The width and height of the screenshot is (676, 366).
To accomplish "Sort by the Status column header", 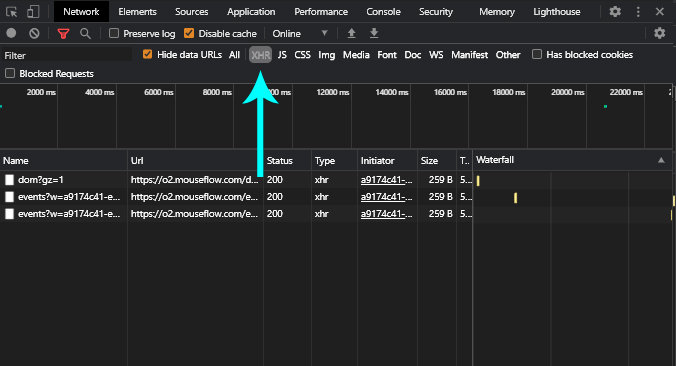I will click(x=287, y=160).
